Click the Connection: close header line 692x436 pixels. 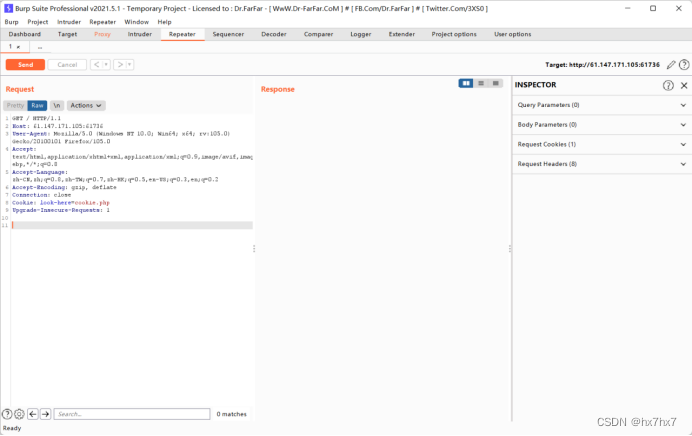tap(41, 195)
